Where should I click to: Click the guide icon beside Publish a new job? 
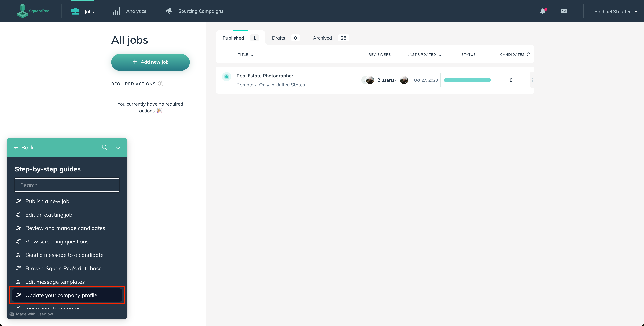point(19,201)
